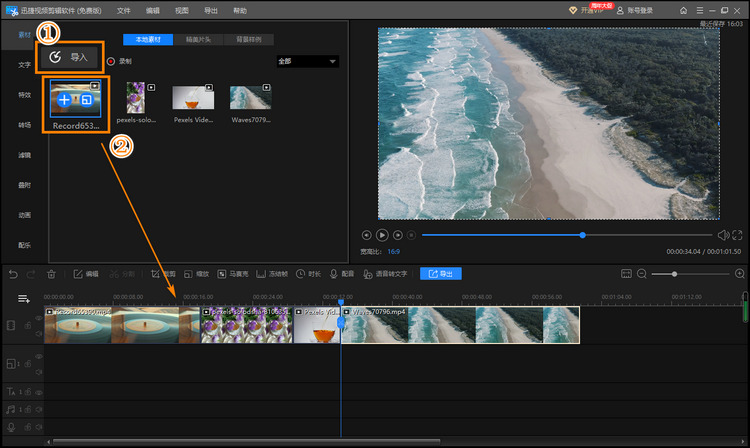Click the 编辑 edit toolbar button
750x448 pixels.
[x=86, y=274]
